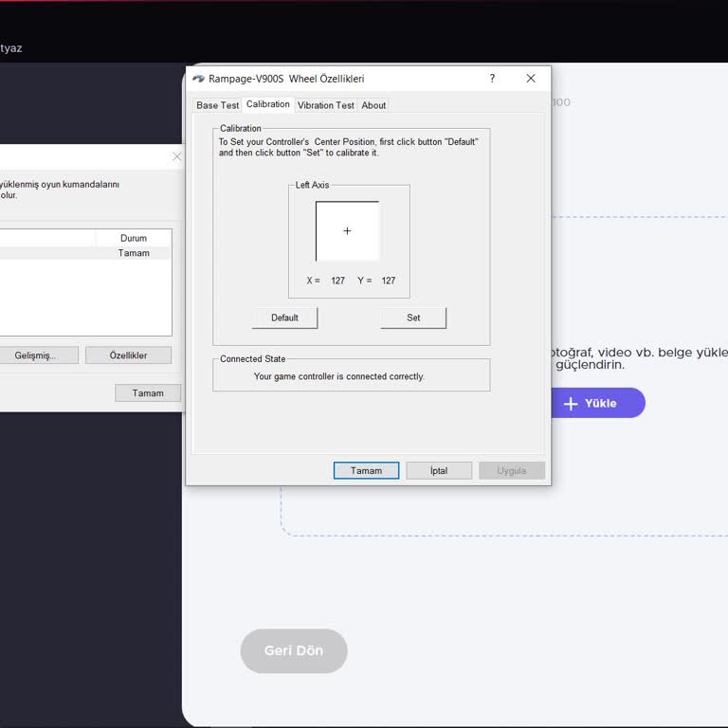
Task: Select the controller row showing Tamam status
Action: click(85, 253)
